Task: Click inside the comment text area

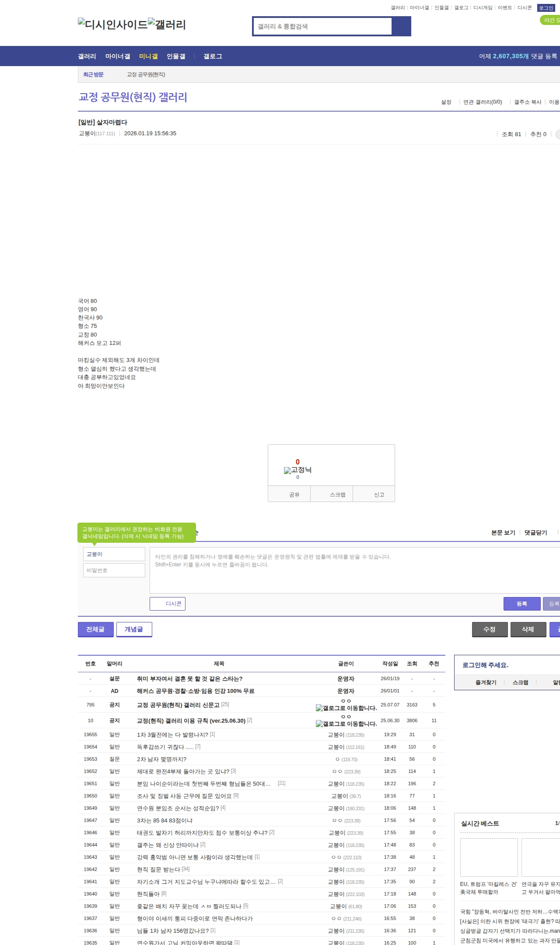Action: (355, 570)
